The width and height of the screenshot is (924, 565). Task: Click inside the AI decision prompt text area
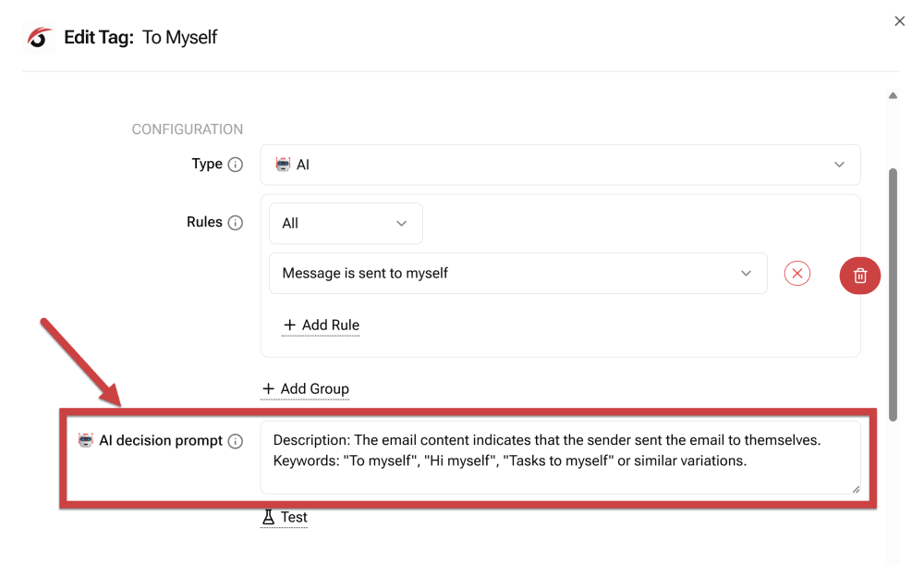(x=560, y=457)
